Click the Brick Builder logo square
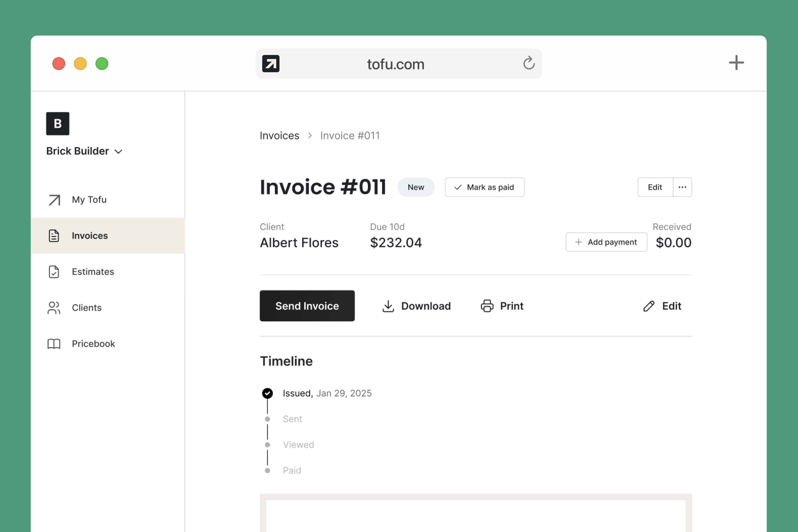The width and height of the screenshot is (798, 532). (57, 123)
